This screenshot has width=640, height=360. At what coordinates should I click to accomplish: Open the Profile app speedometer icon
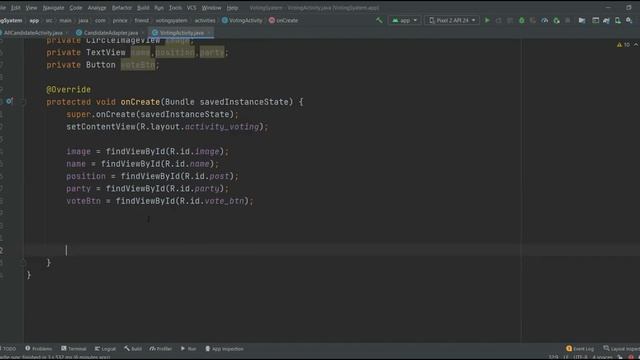(x=544, y=20)
